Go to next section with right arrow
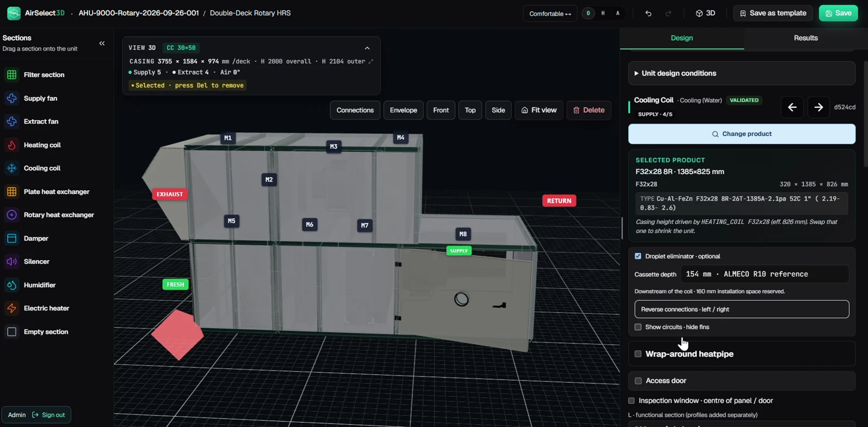 pos(819,107)
